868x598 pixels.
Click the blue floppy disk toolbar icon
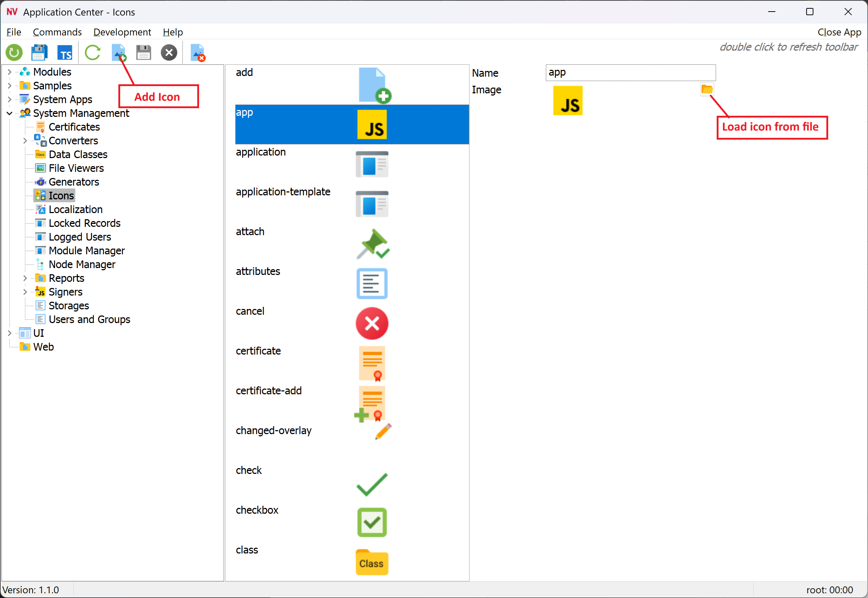click(x=39, y=52)
